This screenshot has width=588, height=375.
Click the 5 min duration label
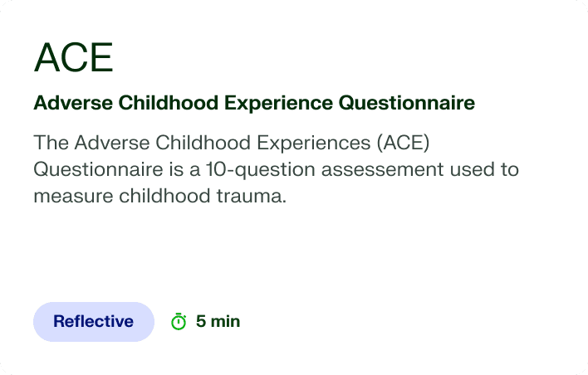pyautogui.click(x=218, y=321)
